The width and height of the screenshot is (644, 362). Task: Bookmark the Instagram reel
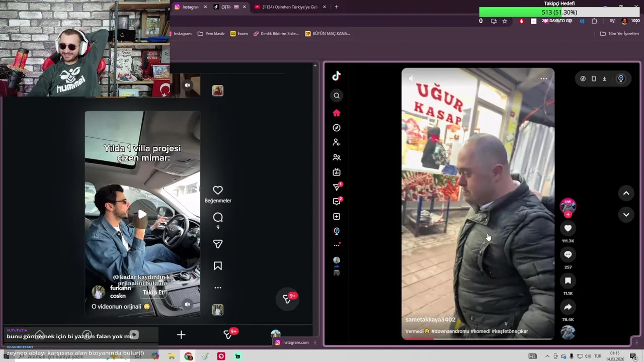[x=218, y=266]
